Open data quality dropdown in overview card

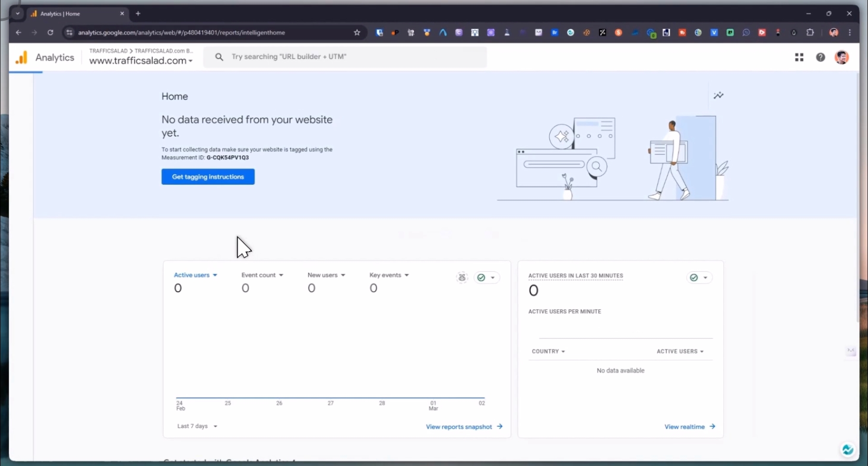[487, 277]
